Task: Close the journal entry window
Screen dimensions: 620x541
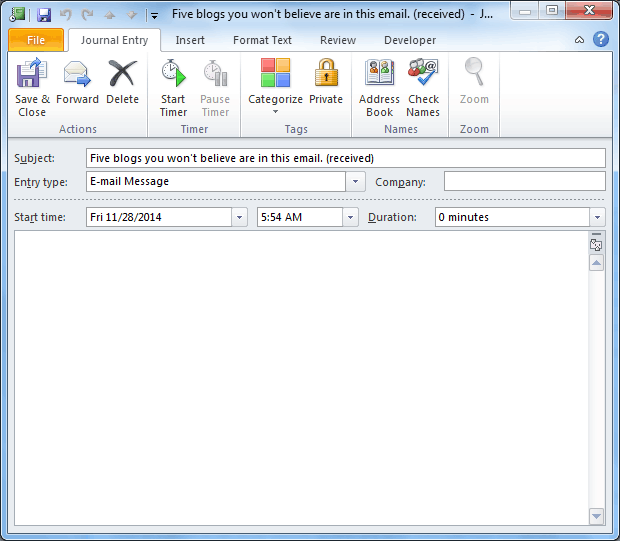Action: click(589, 11)
